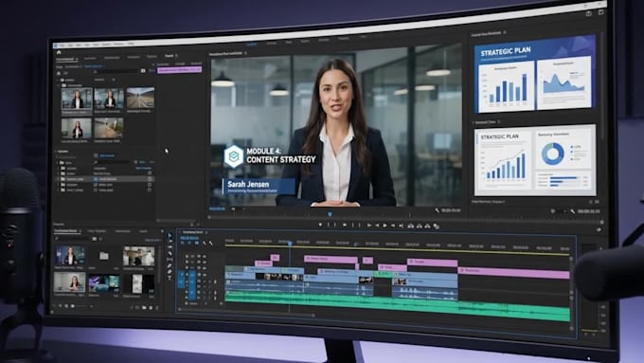Tick the bottom checkbox in the bin list
This screenshot has height=363, width=644.
click(x=150, y=191)
